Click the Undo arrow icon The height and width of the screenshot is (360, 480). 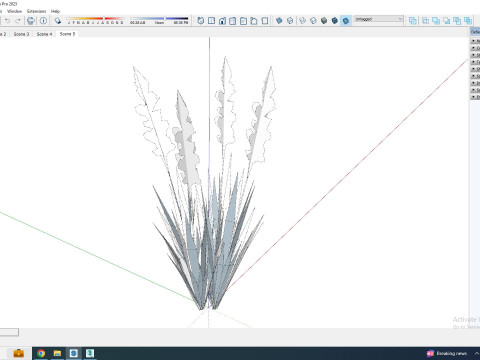click(7, 21)
